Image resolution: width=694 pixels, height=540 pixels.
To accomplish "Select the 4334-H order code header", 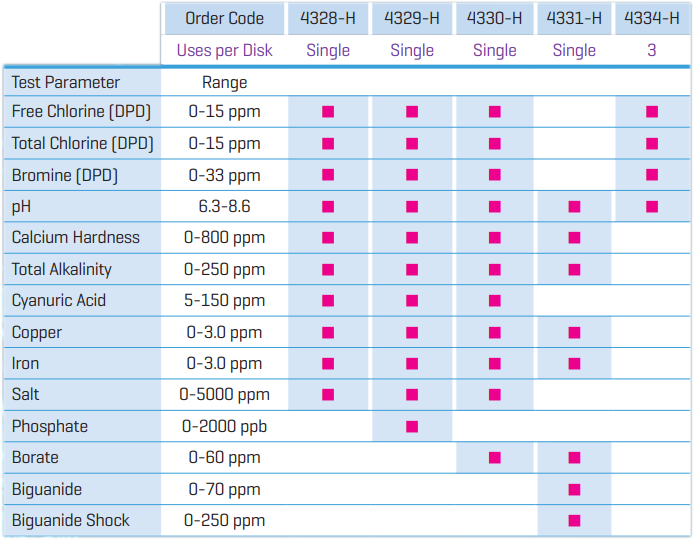I will coord(652,18).
